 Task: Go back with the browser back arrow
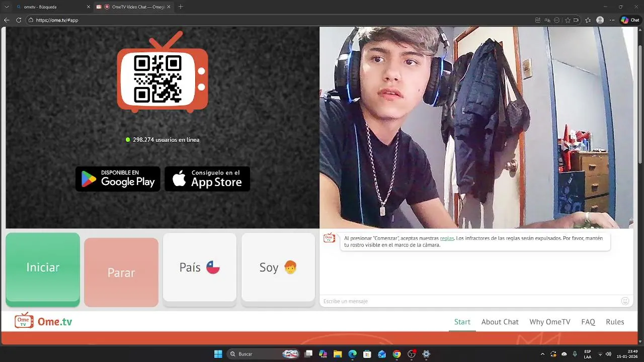click(x=7, y=20)
